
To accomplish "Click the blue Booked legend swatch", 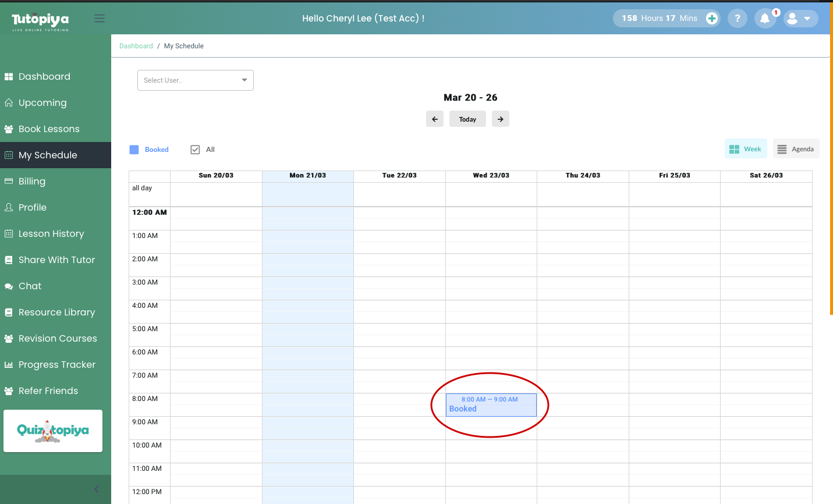I will (x=134, y=150).
